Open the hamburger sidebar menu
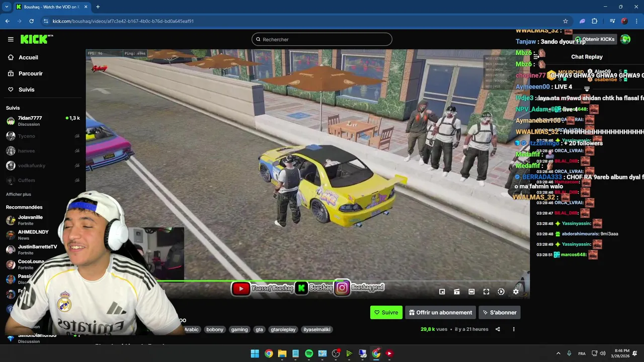 pos(11,39)
